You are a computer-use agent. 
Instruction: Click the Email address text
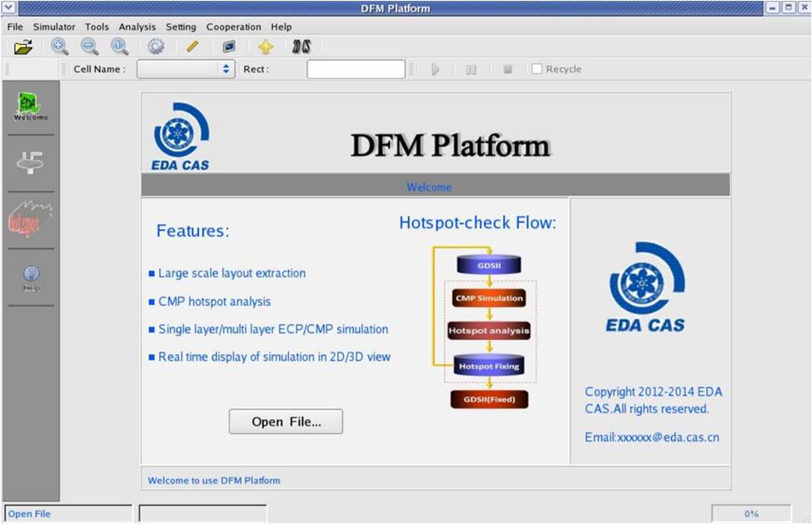652,437
